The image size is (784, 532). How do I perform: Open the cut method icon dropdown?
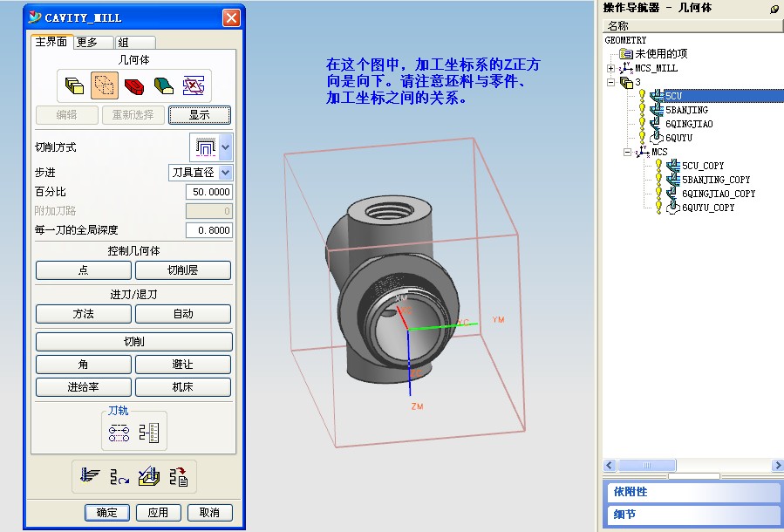coord(226,147)
